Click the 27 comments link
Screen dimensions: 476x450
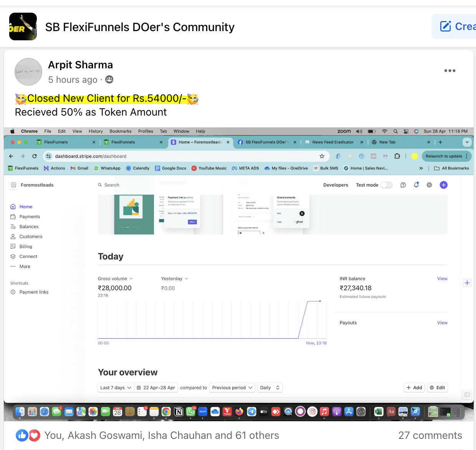[x=430, y=435]
